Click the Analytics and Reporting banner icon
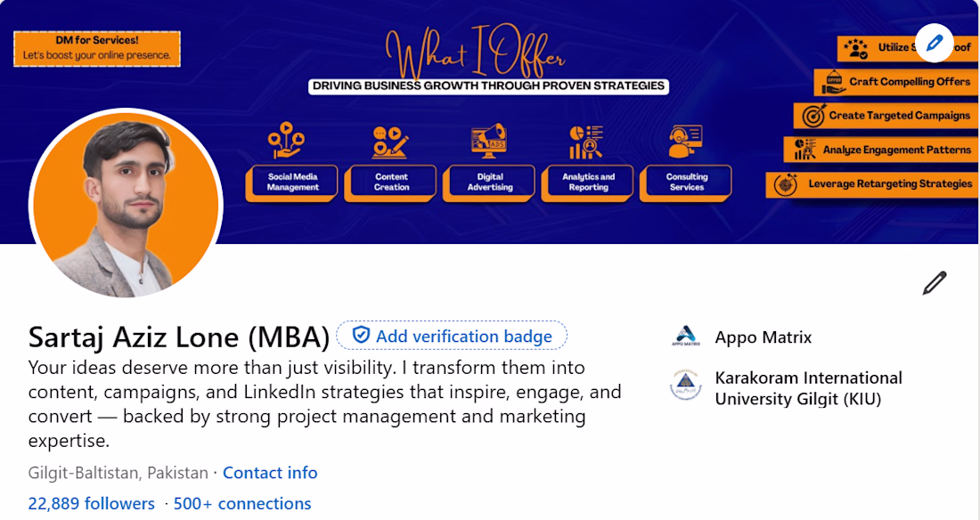Image resolution: width=980 pixels, height=520 pixels. click(x=586, y=141)
